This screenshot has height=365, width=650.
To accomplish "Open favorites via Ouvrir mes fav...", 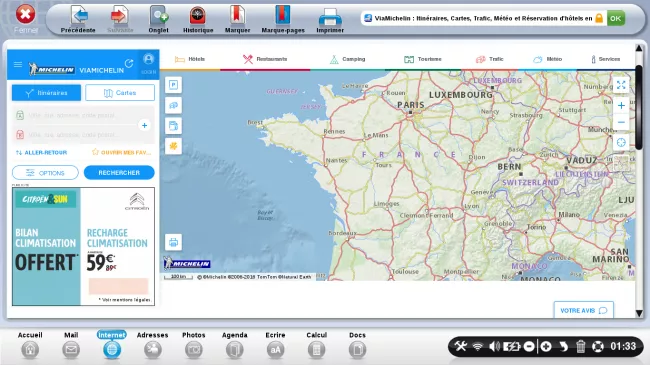I will 121,152.
